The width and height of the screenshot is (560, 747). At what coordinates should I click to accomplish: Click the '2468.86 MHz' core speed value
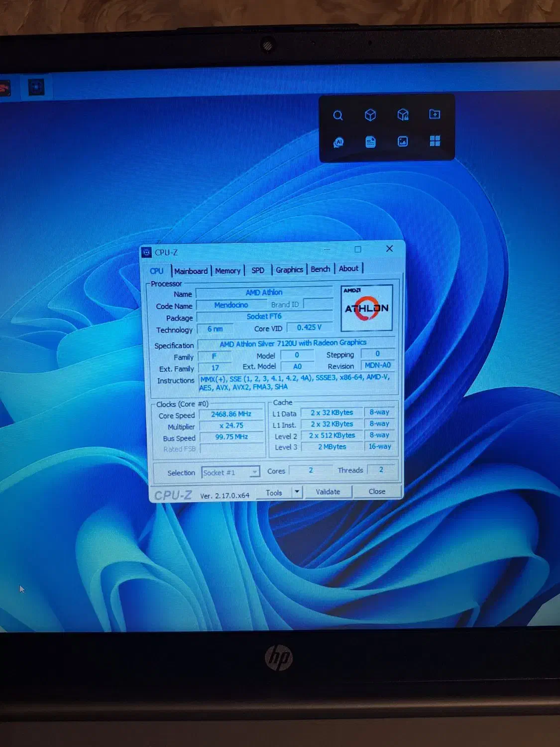click(x=231, y=414)
